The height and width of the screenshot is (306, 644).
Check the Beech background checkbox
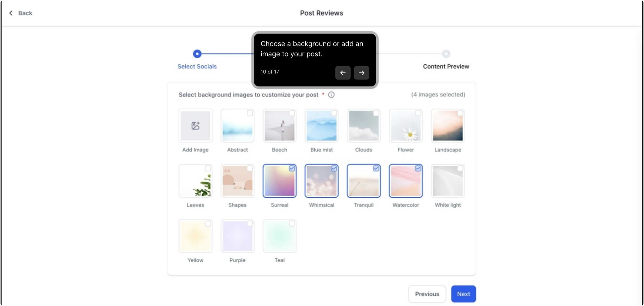[292, 113]
